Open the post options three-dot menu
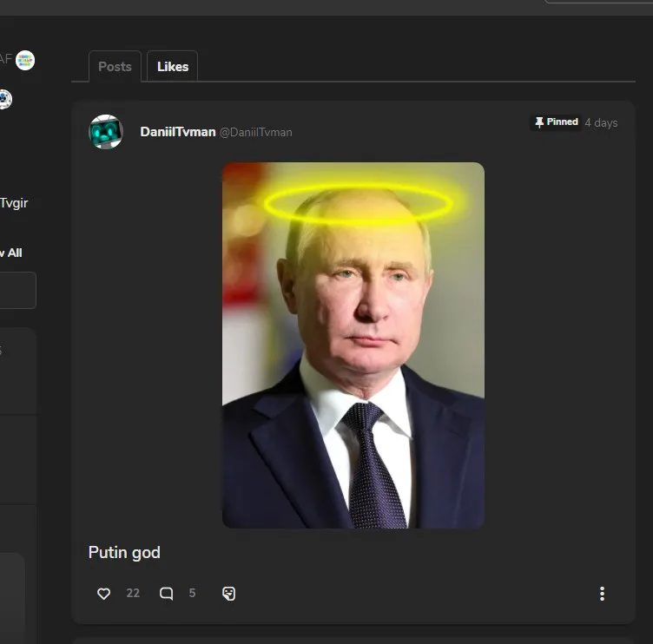653x644 pixels. tap(602, 593)
